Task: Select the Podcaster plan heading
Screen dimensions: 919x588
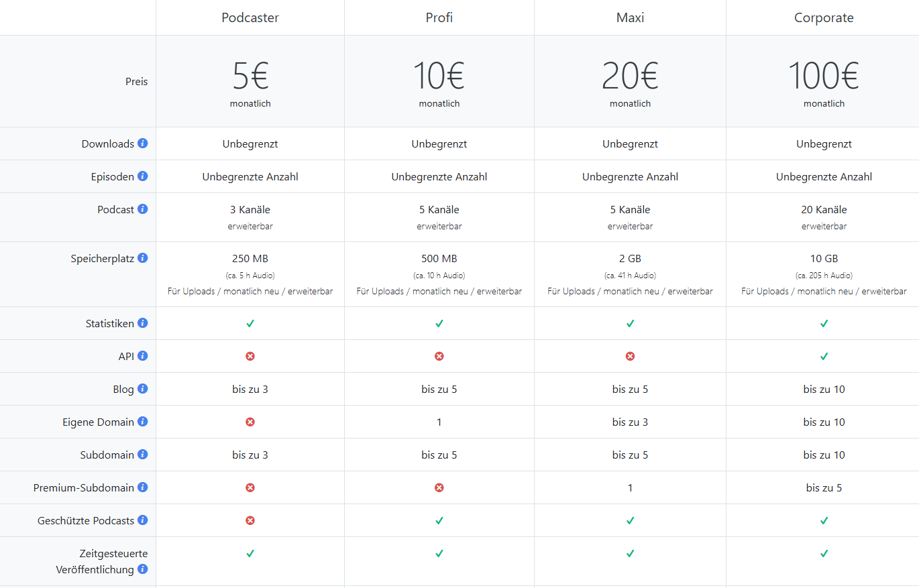Action: (x=250, y=17)
